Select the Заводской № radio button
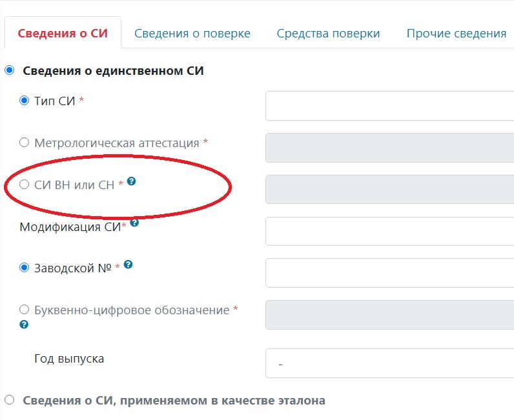Image resolution: width=514 pixels, height=420 pixels. (25, 267)
